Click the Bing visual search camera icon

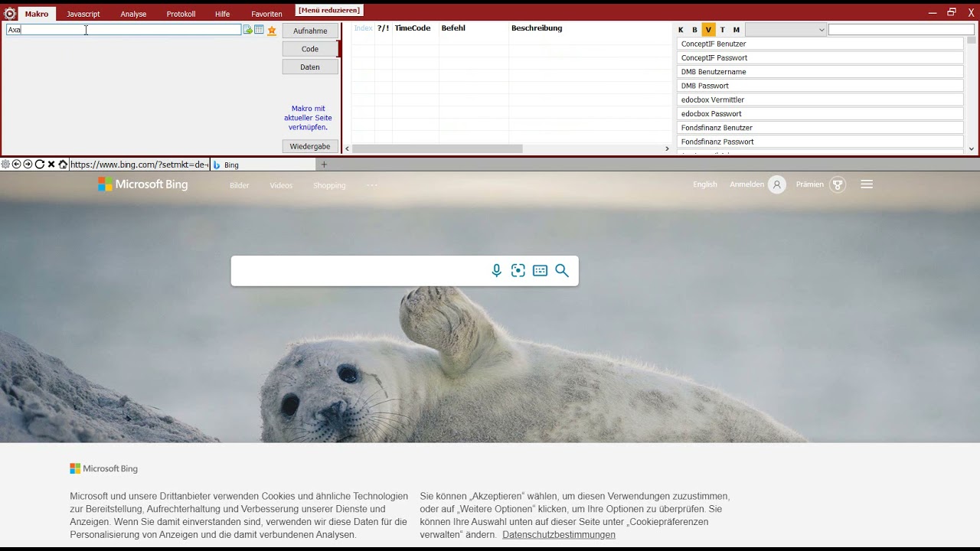point(518,270)
